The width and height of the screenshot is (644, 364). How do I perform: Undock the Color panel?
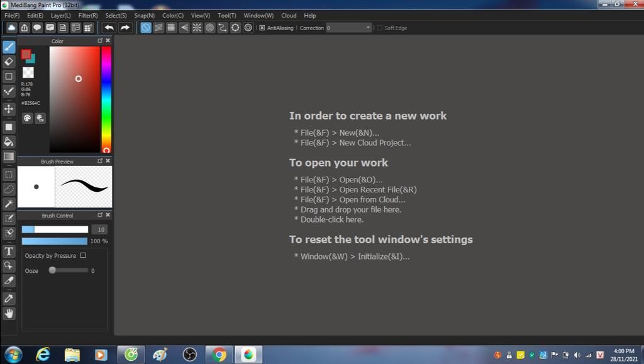(x=100, y=40)
